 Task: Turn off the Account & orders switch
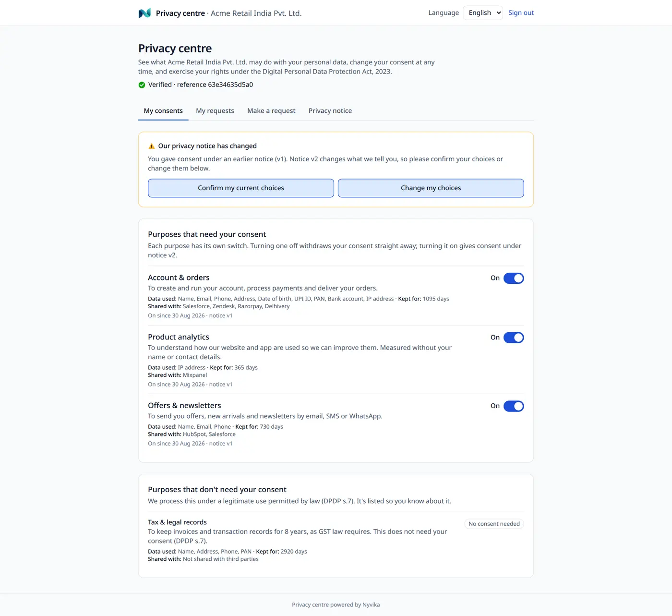pos(514,278)
